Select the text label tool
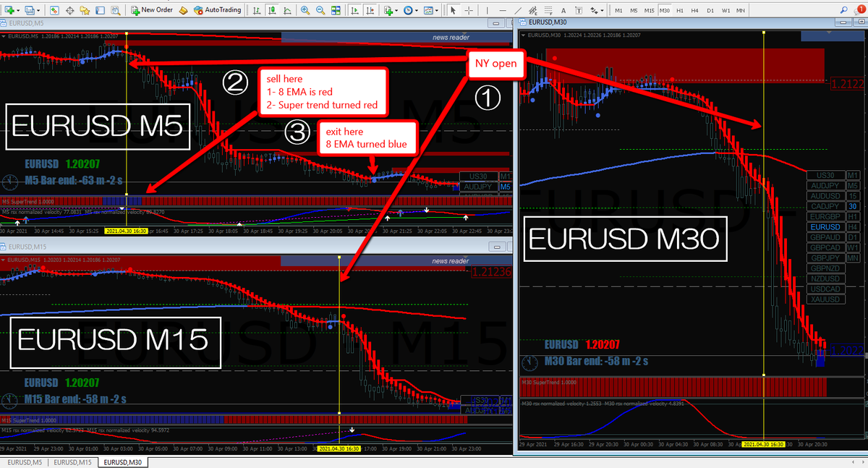868x468 pixels. [x=579, y=10]
